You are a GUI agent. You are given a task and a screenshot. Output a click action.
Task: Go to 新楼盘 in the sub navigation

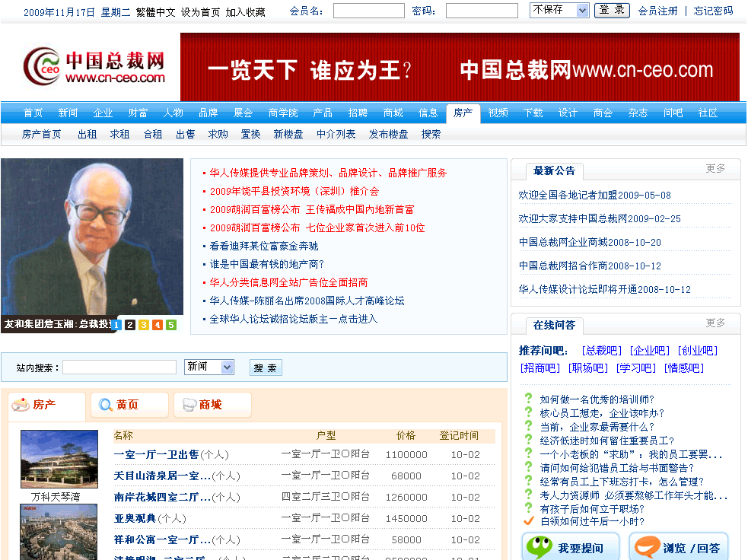click(288, 135)
